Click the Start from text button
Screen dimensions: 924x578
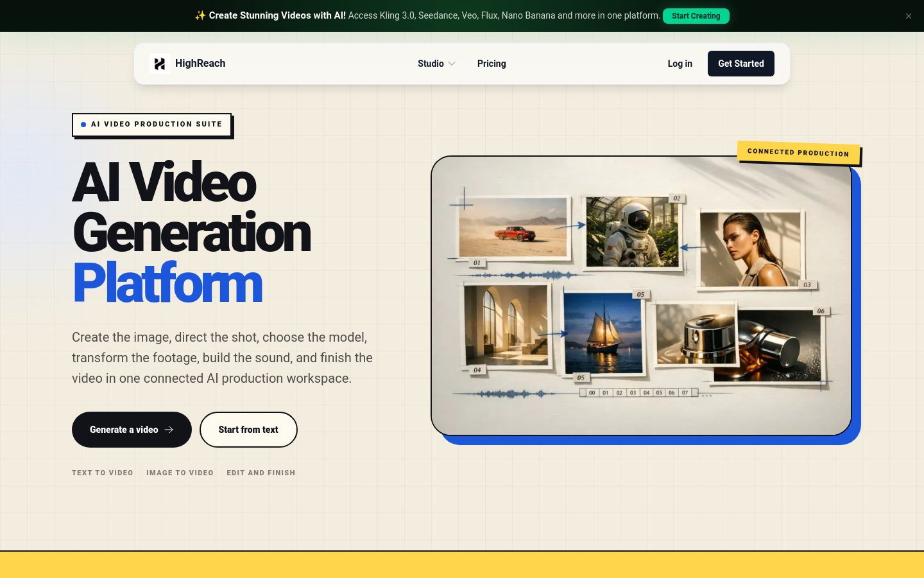tap(248, 430)
